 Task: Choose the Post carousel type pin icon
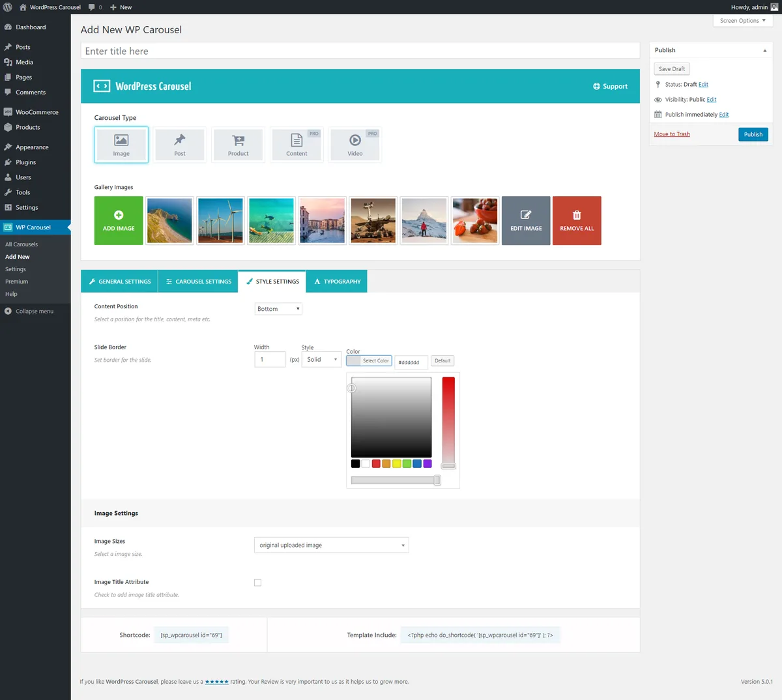click(180, 139)
